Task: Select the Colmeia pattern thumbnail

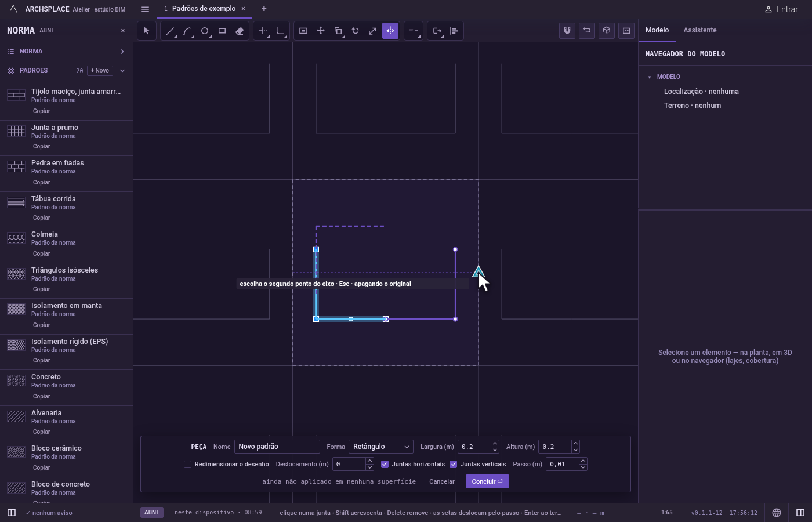Action: click(x=16, y=238)
